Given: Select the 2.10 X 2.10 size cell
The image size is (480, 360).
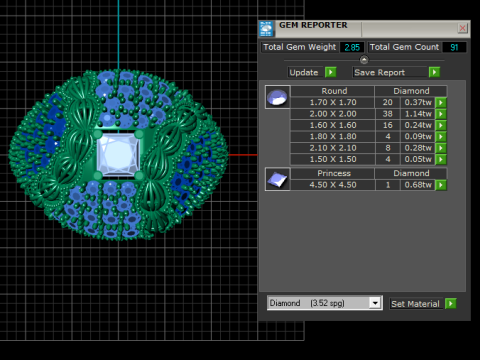Looking at the screenshot, I should (x=333, y=148).
